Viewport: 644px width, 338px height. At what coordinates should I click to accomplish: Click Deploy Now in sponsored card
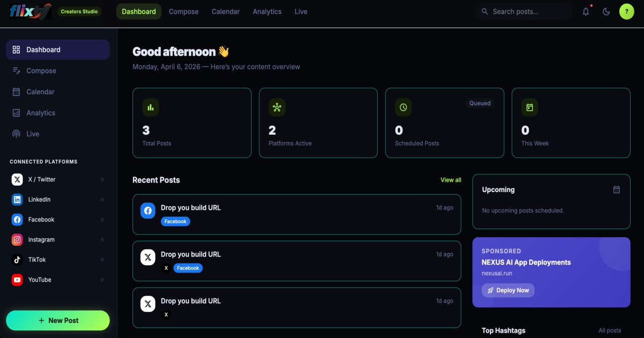[x=508, y=290]
